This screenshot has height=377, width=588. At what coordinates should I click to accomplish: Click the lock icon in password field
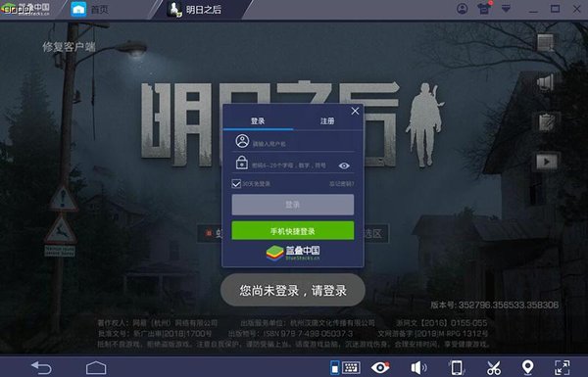[x=242, y=163]
